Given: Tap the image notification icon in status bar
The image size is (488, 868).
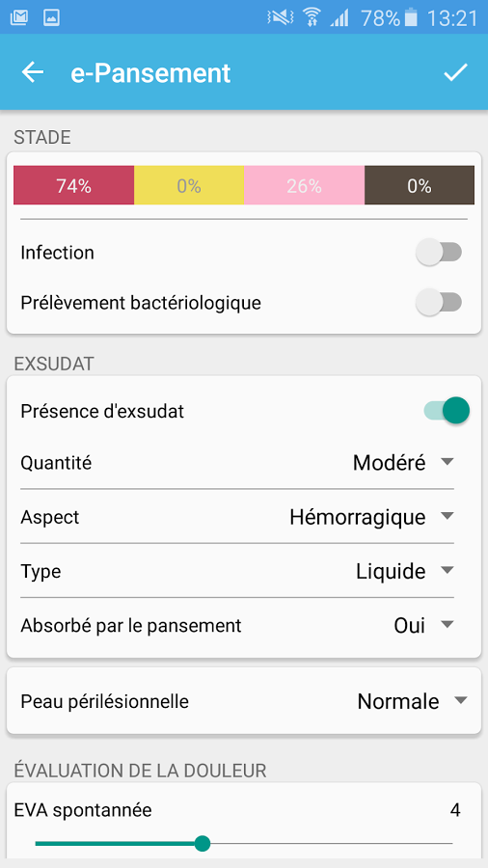Looking at the screenshot, I should coord(51,17).
